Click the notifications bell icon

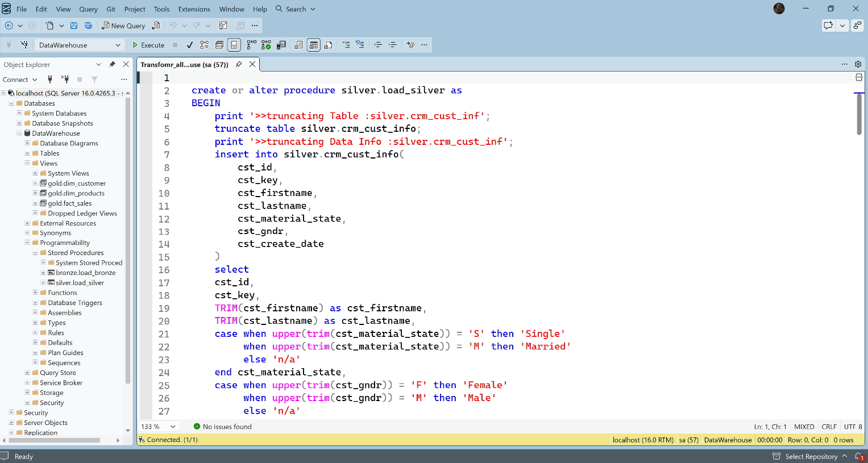click(x=858, y=456)
